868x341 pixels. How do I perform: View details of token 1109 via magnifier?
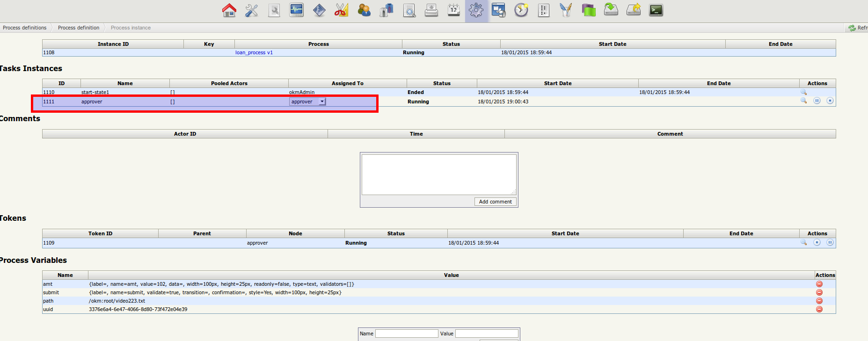(804, 243)
